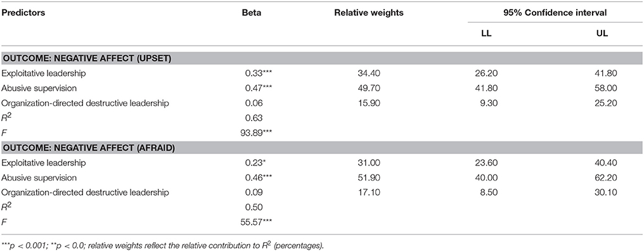Click the LL sub-column header
This screenshot has width=644, height=251.
pos(487,34)
